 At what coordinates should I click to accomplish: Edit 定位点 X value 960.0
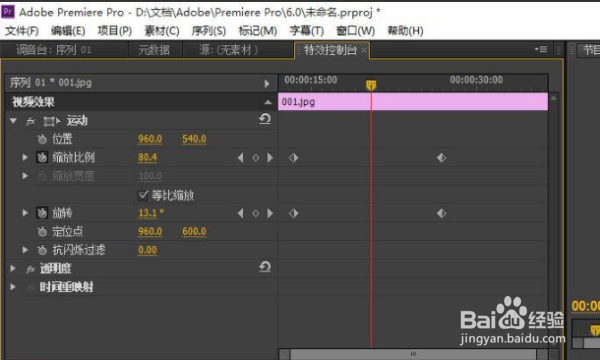click(x=150, y=231)
